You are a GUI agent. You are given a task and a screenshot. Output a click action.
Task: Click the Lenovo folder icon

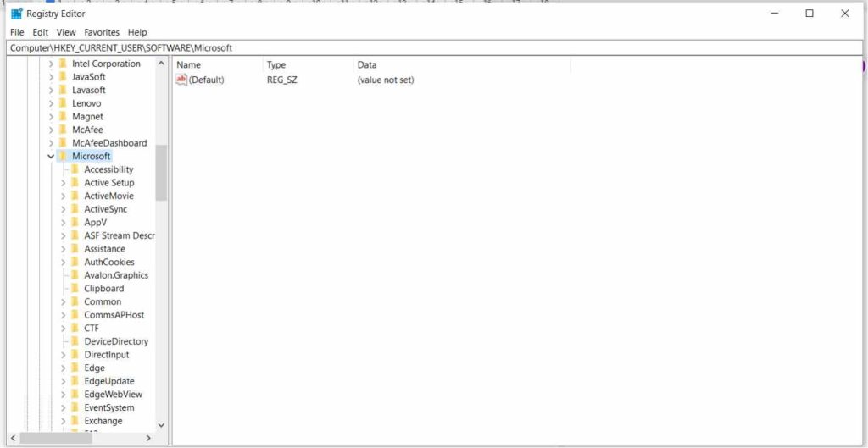click(x=63, y=103)
